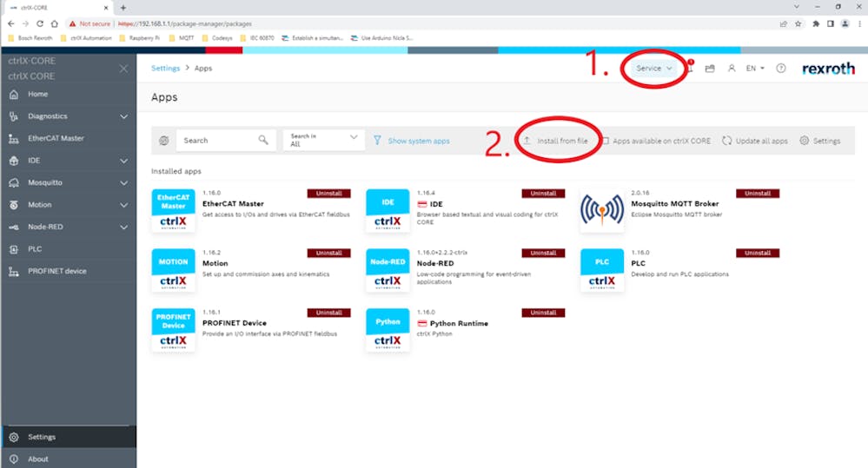Image resolution: width=868 pixels, height=468 pixels.
Task: Expand the Mosquitto submenu chevron
Action: click(x=124, y=183)
